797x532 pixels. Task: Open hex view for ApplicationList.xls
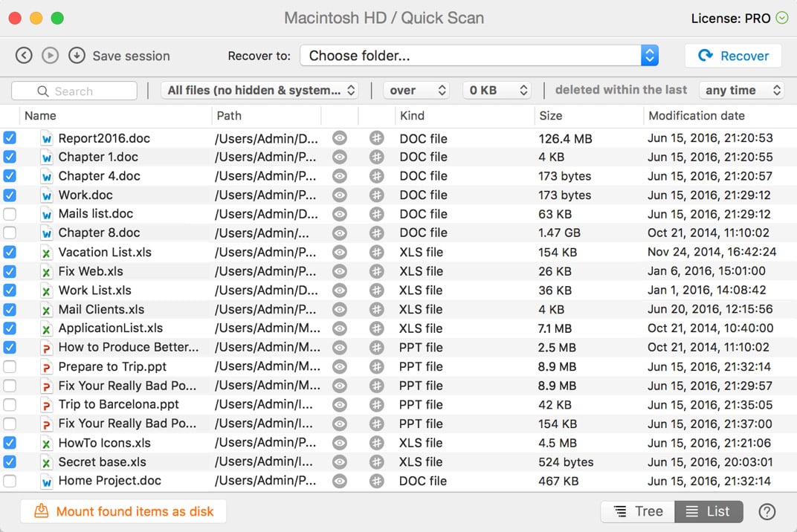[377, 328]
